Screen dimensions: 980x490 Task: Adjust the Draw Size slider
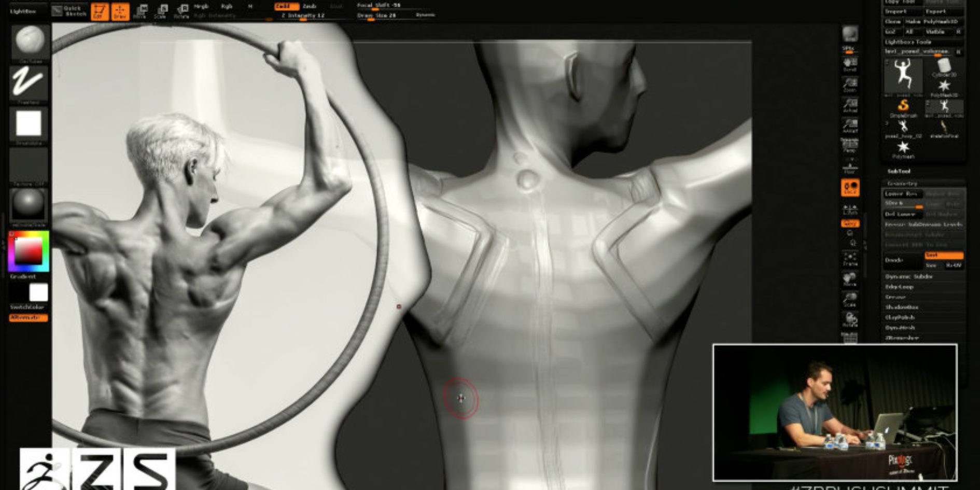384,16
